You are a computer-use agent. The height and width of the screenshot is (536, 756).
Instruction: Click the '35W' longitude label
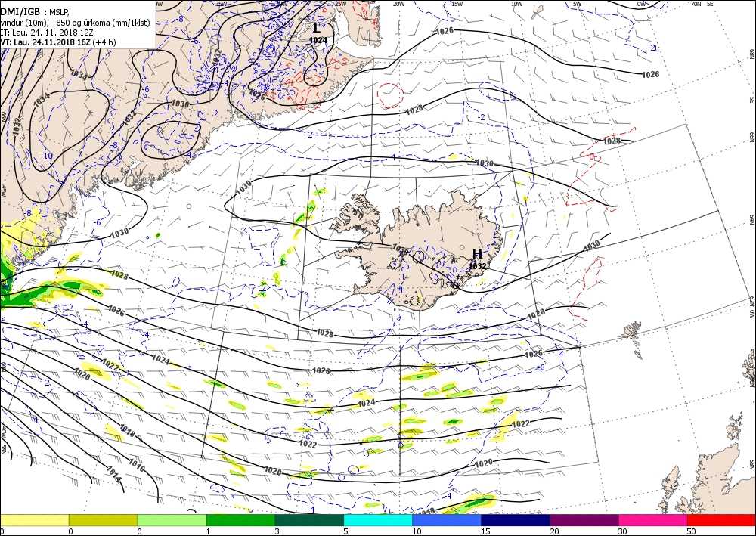(222, 3)
